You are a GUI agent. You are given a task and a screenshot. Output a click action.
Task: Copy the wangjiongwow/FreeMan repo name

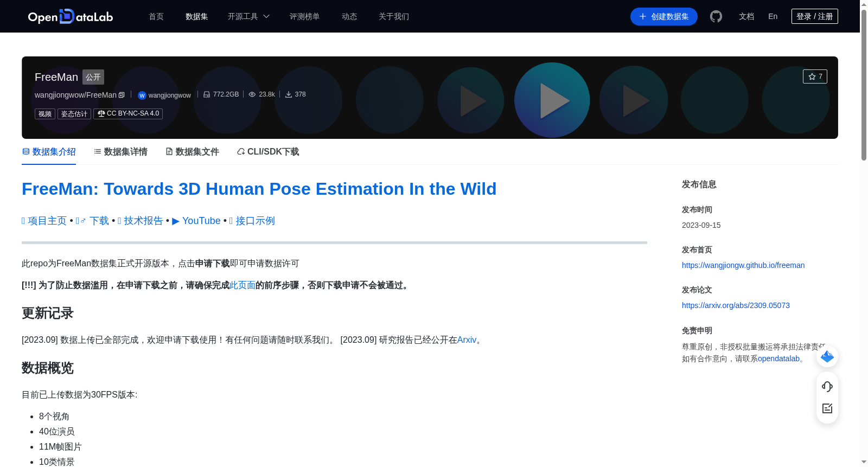click(122, 95)
